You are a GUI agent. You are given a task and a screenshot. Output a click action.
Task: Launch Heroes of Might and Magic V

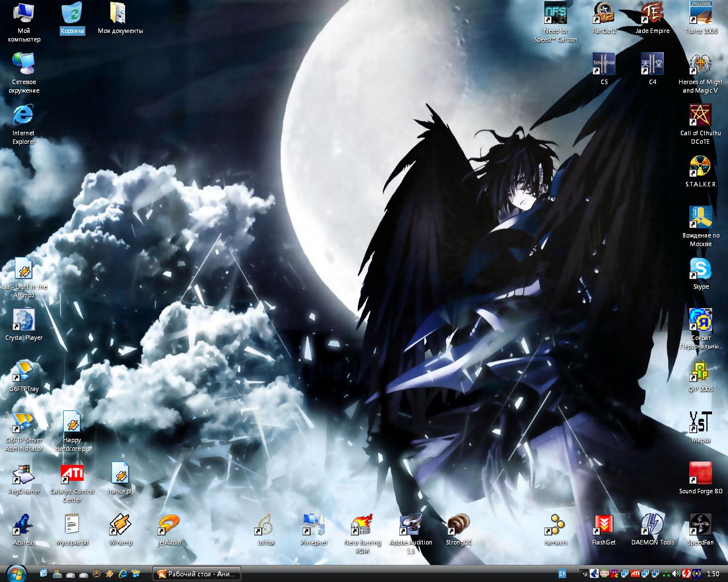[701, 74]
